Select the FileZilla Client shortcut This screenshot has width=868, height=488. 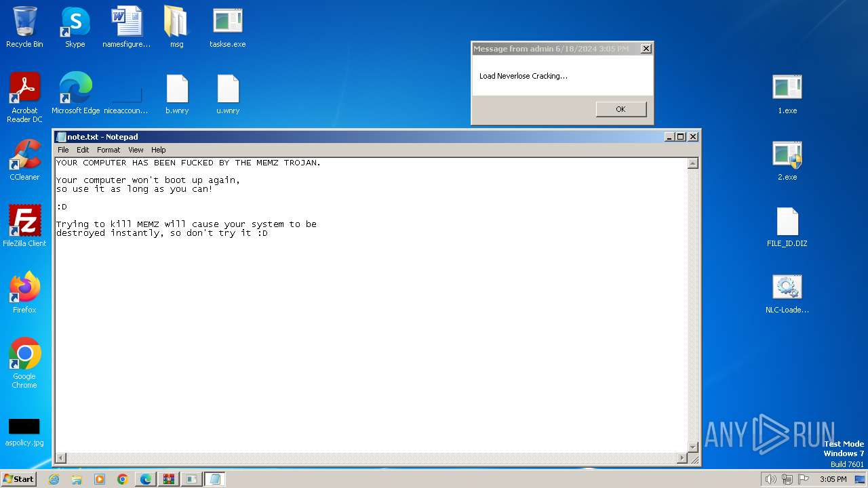tap(24, 226)
